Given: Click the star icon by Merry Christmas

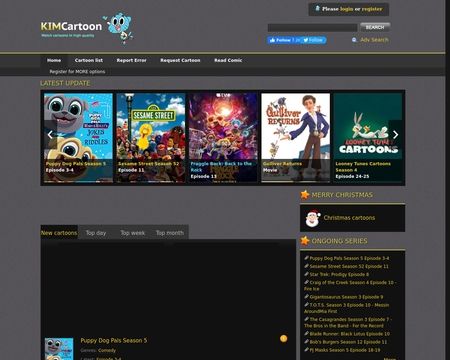Looking at the screenshot, I should click(x=305, y=194).
